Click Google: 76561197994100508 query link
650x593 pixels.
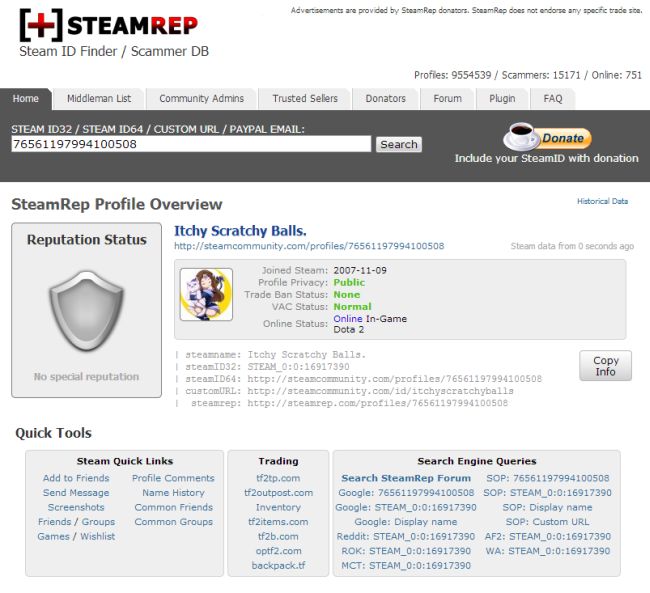(406, 493)
